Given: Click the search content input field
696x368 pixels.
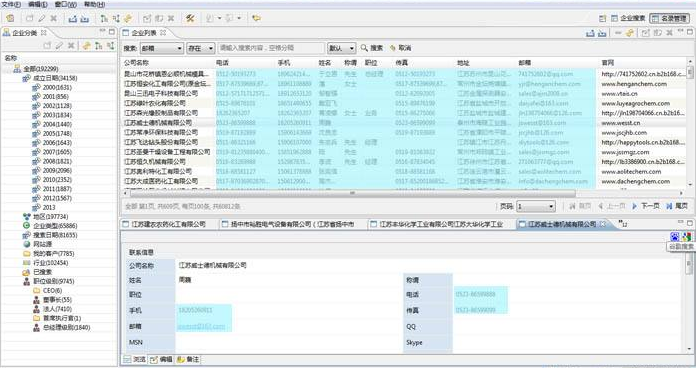Looking at the screenshot, I should click(271, 48).
